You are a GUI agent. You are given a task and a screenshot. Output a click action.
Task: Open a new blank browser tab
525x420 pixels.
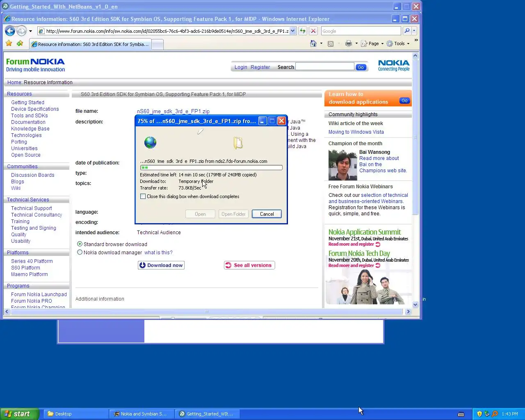157,44
